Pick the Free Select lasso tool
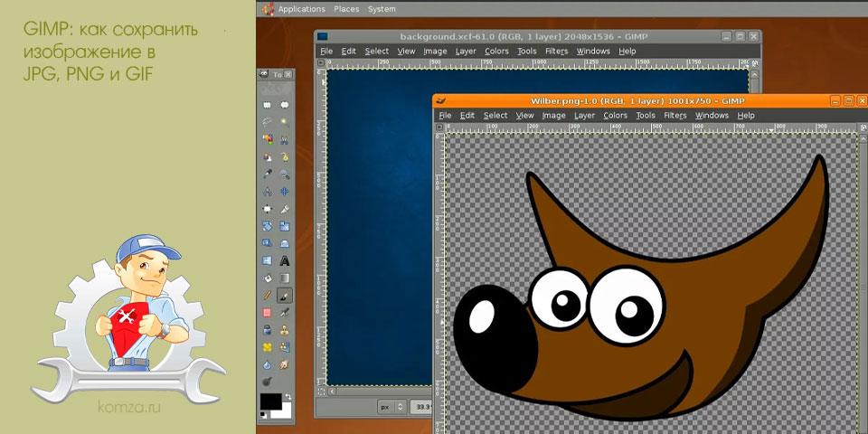 267,122
